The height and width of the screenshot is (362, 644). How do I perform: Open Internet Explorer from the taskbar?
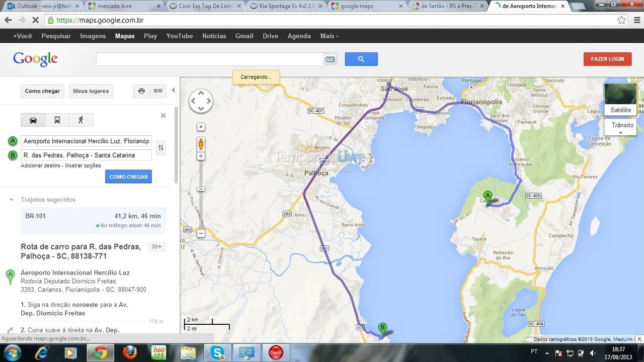(42, 352)
